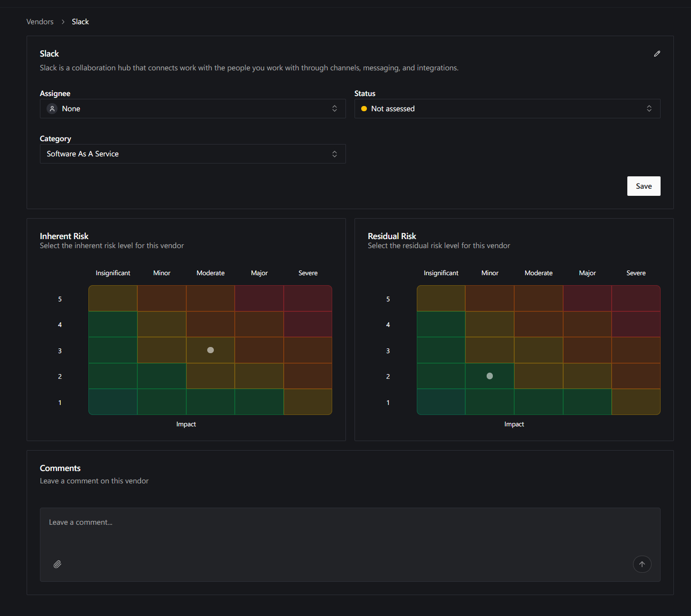Go back to Vendors breadcrumb
Viewport: 691px width, 616px height.
point(40,22)
